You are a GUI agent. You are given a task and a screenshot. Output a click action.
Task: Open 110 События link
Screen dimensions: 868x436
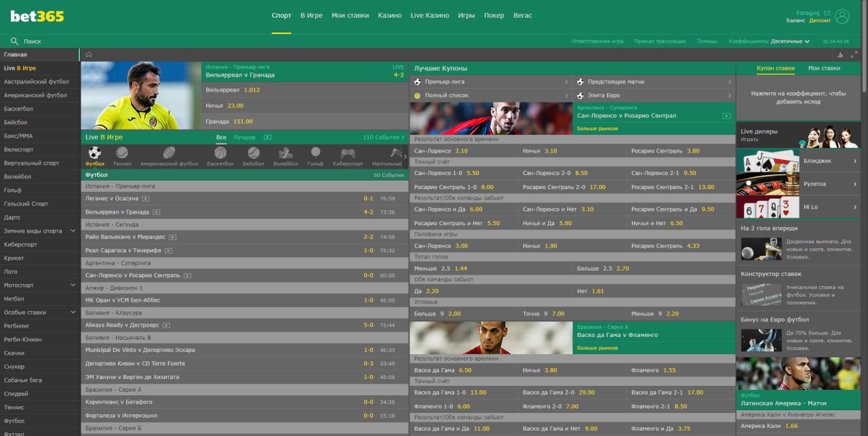pyautogui.click(x=383, y=137)
